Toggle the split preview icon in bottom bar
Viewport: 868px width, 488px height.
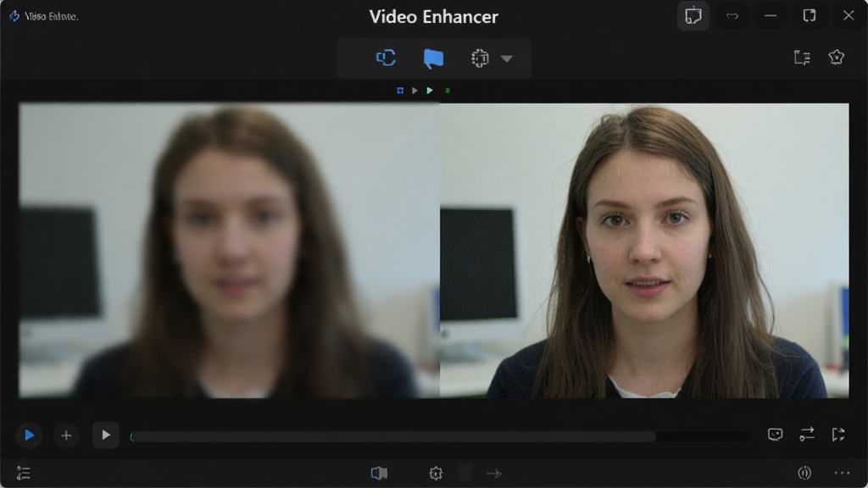(x=379, y=473)
